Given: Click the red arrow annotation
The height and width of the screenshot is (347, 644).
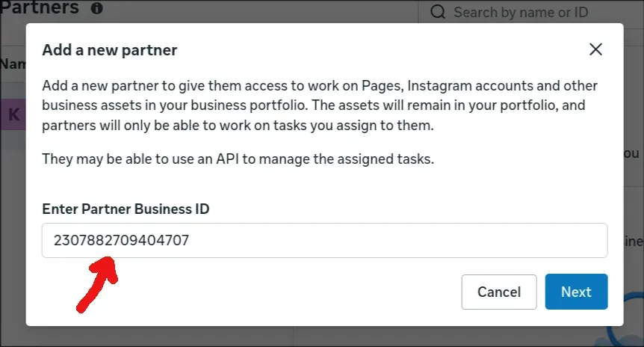Looking at the screenshot, I should [x=98, y=284].
